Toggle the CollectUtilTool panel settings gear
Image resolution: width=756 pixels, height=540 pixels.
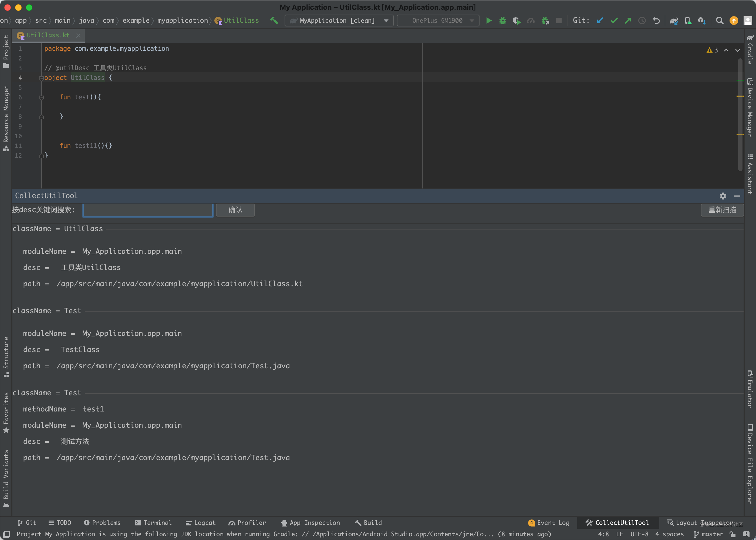723,196
